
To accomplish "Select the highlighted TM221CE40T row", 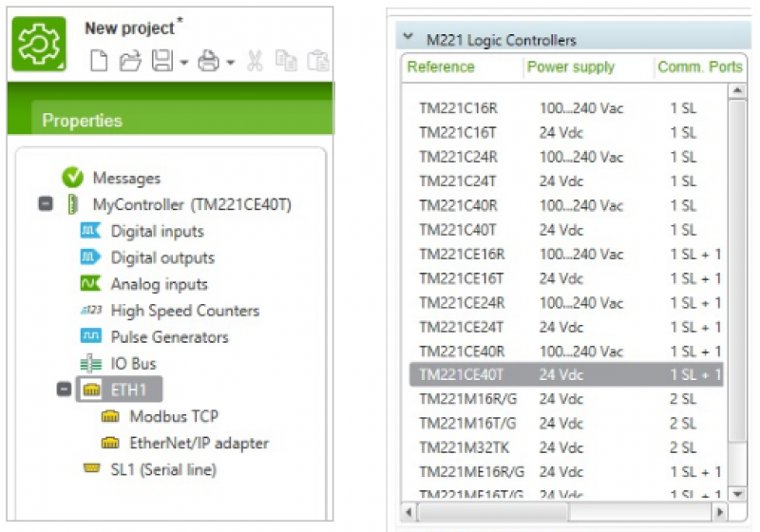I will (566, 374).
